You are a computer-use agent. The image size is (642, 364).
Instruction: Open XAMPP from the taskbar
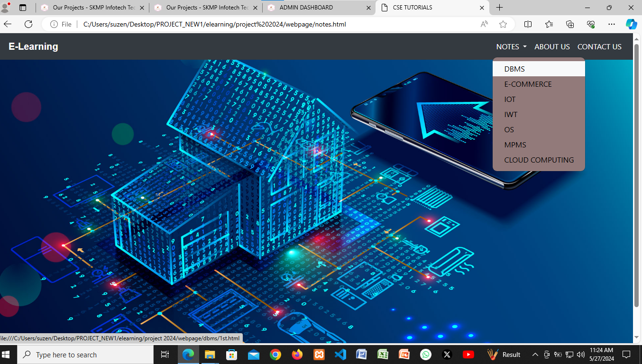click(x=319, y=355)
